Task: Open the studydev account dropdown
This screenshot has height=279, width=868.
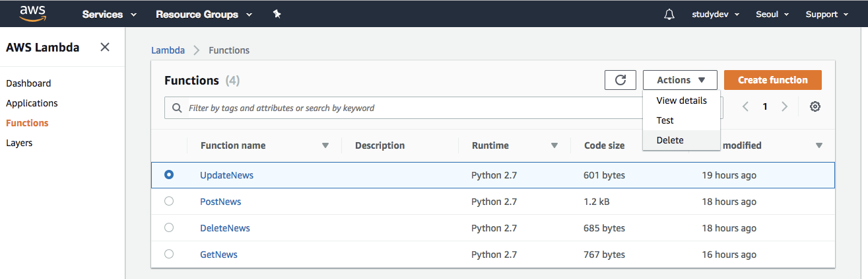Action: point(716,14)
